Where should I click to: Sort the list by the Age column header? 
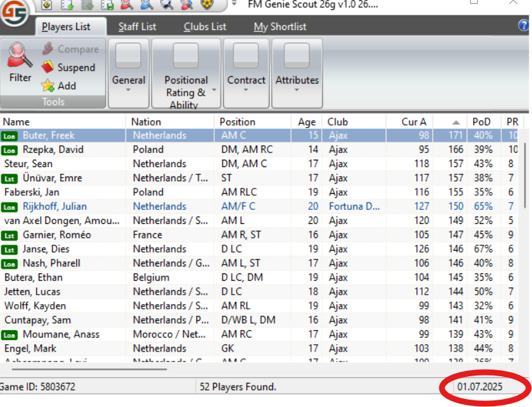click(x=306, y=122)
